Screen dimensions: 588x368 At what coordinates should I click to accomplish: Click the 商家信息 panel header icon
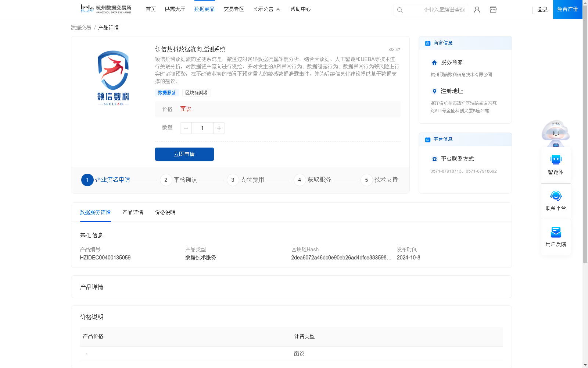(x=428, y=43)
